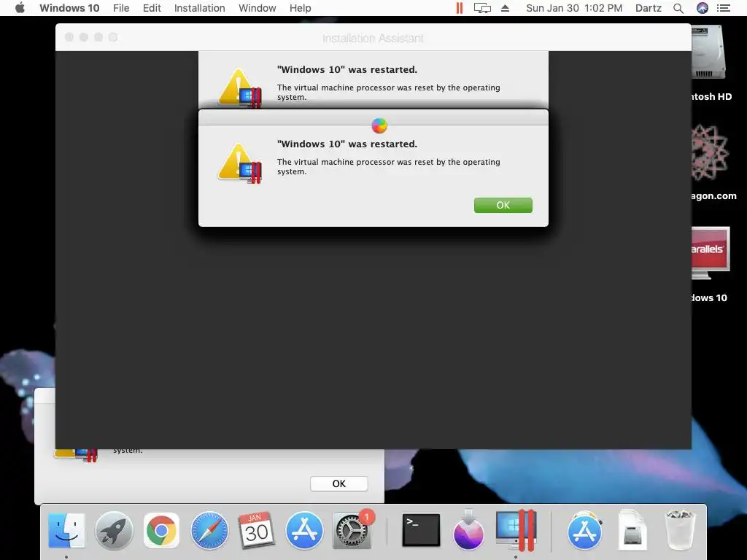Open System Preferences with update badge

[x=352, y=530]
